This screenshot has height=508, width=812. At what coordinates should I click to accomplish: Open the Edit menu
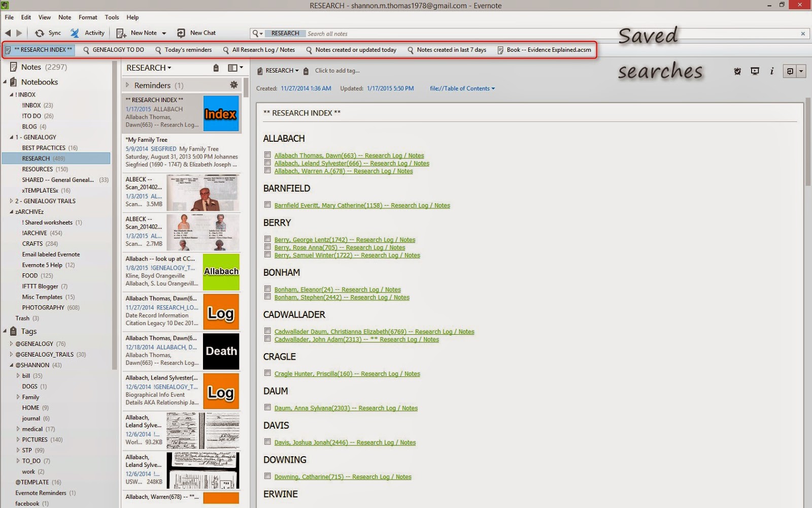tap(26, 17)
